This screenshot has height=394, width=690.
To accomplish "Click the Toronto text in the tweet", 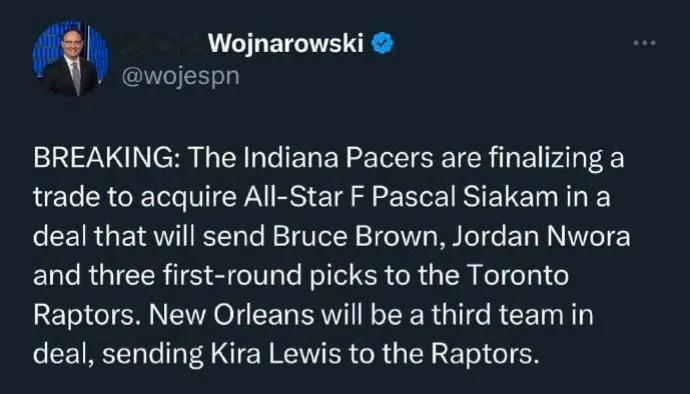I will [x=517, y=276].
